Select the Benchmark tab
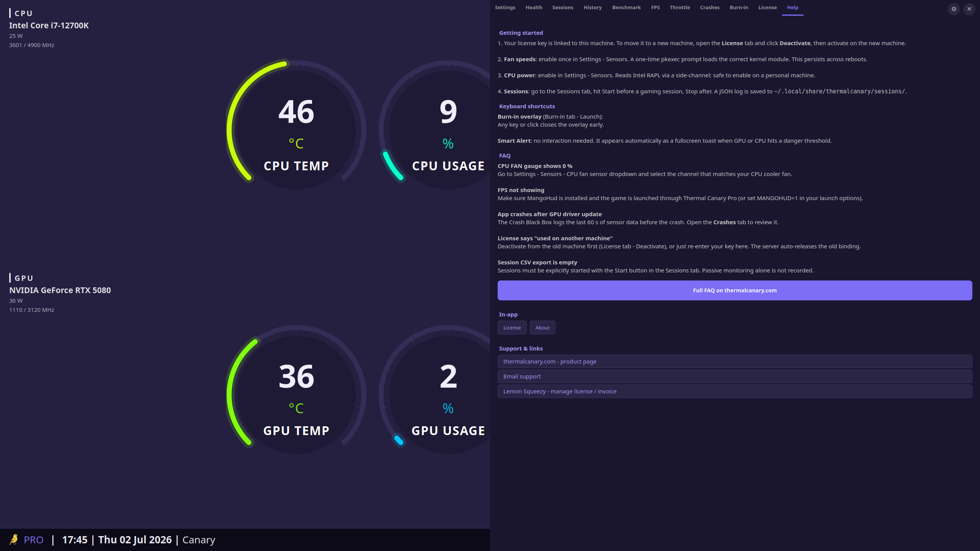Image resolution: width=980 pixels, height=551 pixels. tap(626, 7)
